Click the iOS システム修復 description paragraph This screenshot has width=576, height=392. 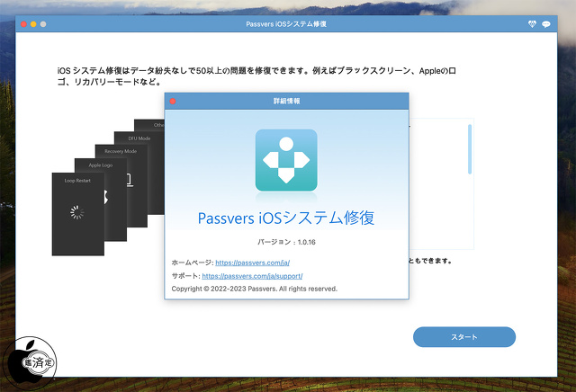point(256,76)
